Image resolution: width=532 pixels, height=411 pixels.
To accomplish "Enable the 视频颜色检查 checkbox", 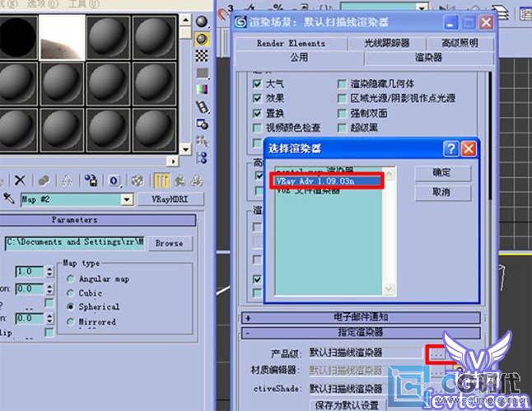I will (258, 128).
